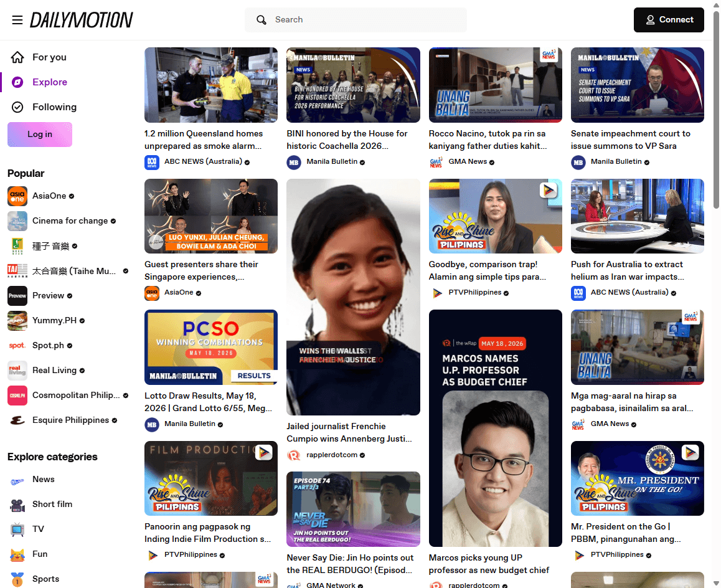Click the Sports category medal icon
The width and height of the screenshot is (721, 588).
[x=17, y=579]
